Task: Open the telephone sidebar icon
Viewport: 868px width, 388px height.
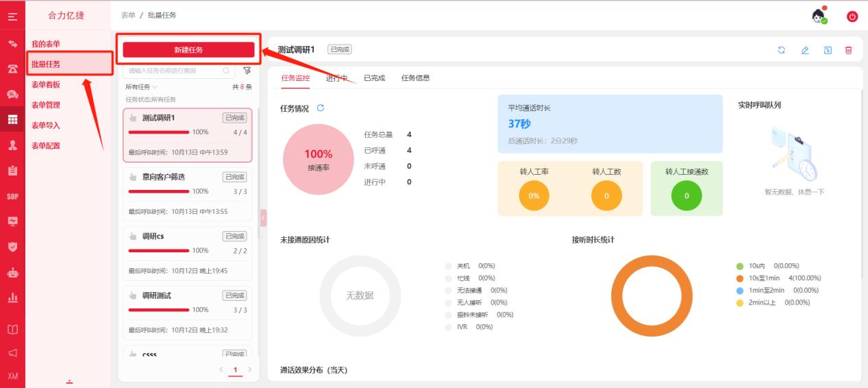Action: click(x=12, y=69)
